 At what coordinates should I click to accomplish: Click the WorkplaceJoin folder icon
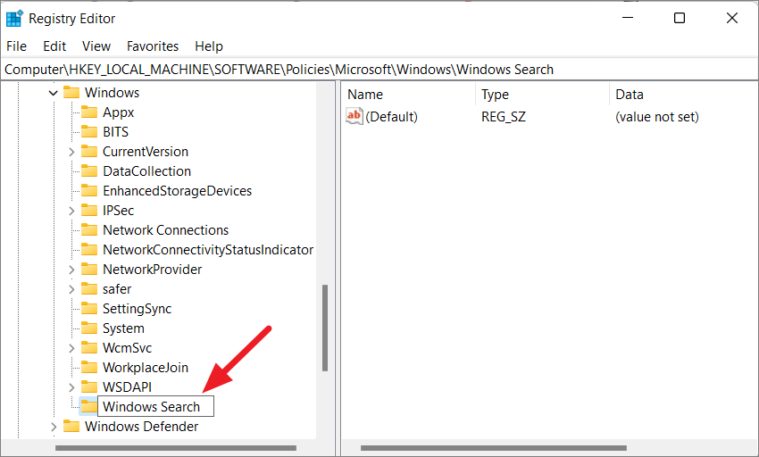(89, 367)
